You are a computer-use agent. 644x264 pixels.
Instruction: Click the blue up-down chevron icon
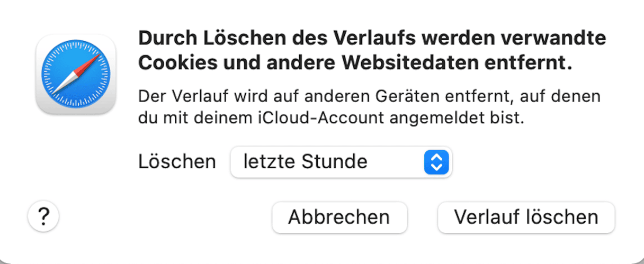pos(436,162)
